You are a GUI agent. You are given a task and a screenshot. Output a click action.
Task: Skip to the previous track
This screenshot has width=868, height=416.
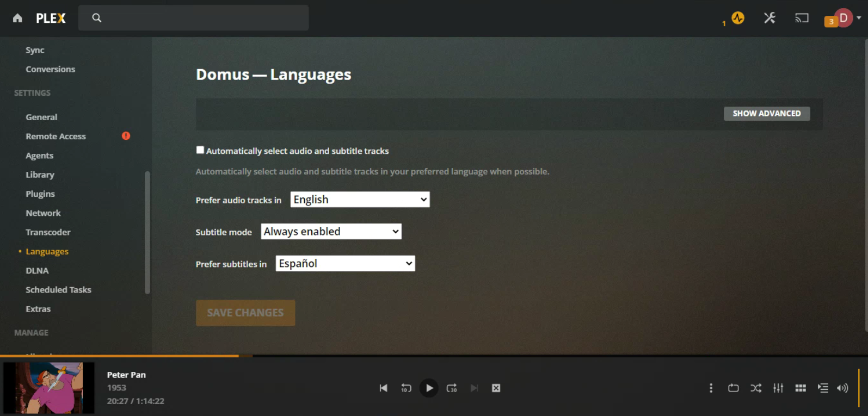pyautogui.click(x=384, y=388)
